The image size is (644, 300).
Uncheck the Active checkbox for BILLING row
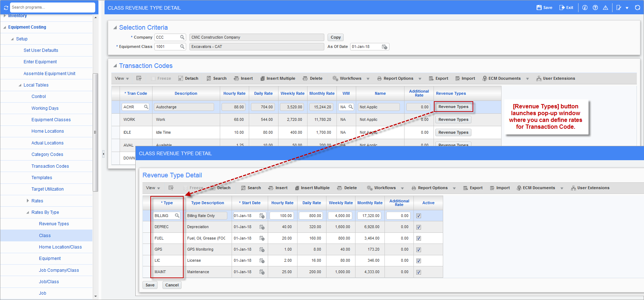(x=418, y=216)
